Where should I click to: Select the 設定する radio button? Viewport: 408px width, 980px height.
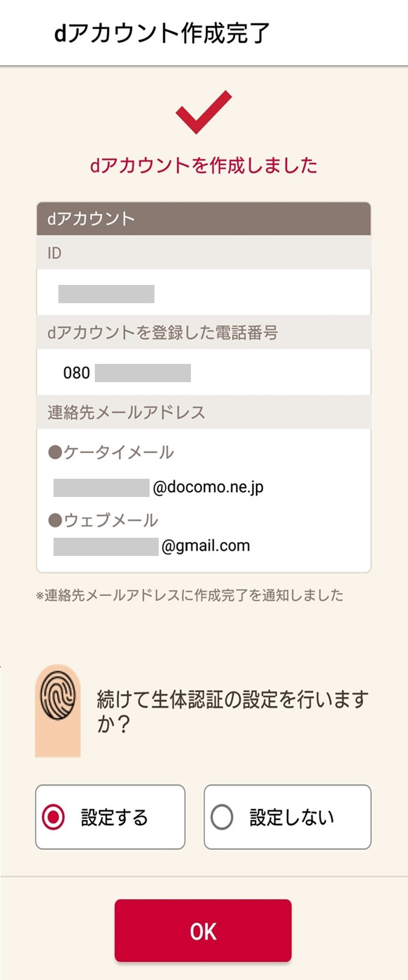tap(53, 817)
